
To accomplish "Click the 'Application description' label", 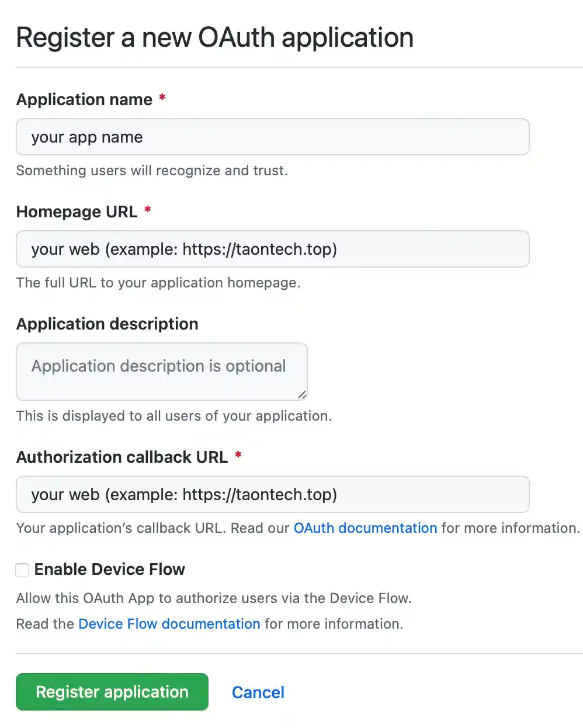I will pyautogui.click(x=107, y=324).
